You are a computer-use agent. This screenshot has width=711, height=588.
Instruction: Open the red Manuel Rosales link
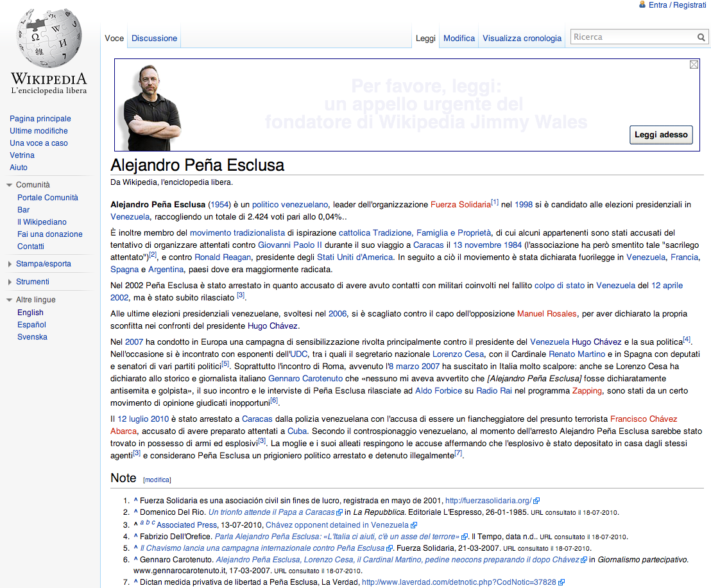tap(547, 314)
